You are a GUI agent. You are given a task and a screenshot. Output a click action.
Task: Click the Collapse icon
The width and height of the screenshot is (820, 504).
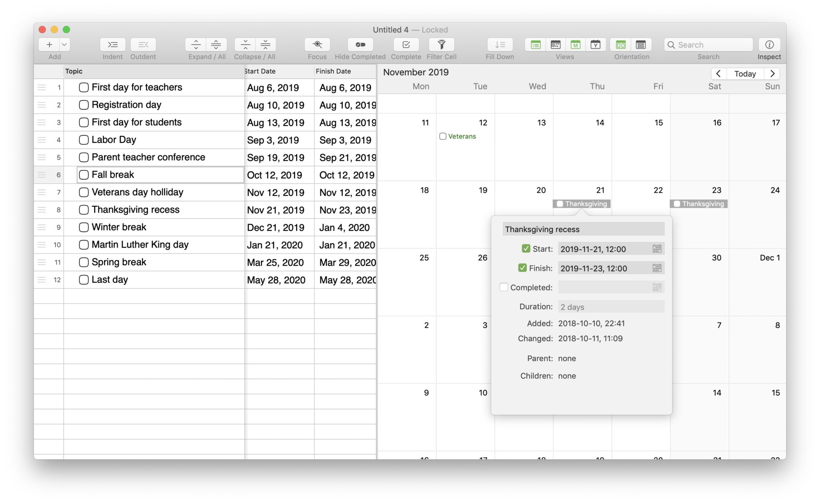[x=245, y=44]
